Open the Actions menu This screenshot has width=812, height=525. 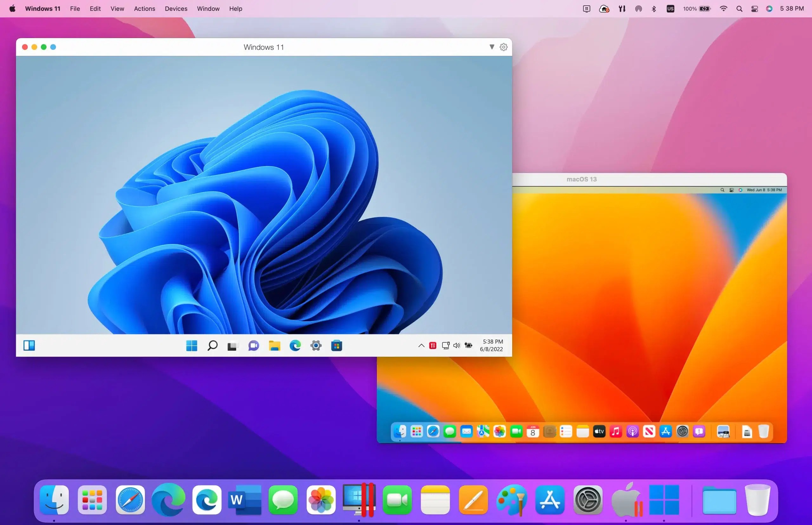click(x=144, y=9)
